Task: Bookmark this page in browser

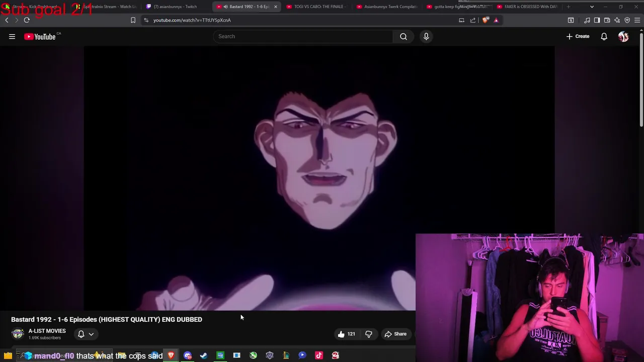Action: 133,20
